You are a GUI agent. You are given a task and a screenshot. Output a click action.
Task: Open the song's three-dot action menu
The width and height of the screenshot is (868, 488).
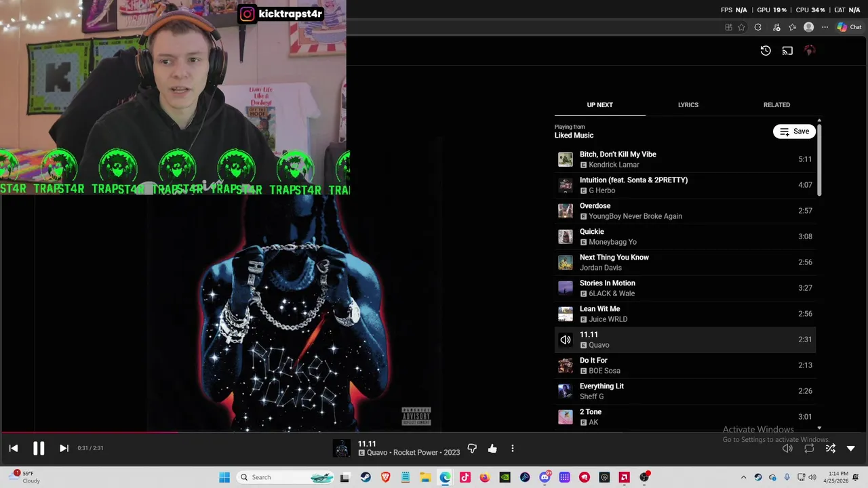[513, 448]
